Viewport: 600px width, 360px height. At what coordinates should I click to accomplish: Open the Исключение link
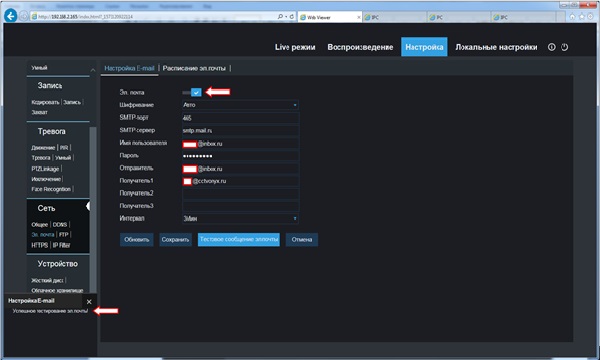[x=46, y=179]
